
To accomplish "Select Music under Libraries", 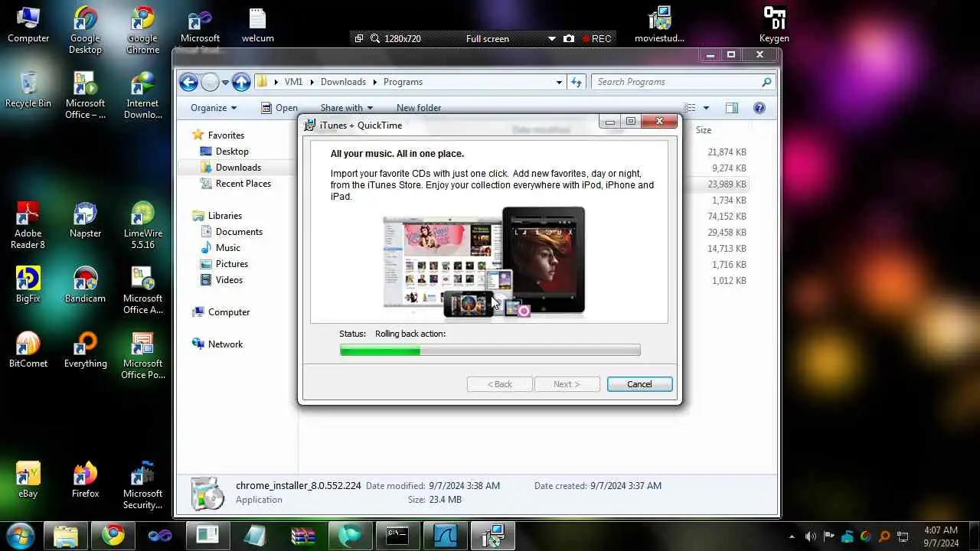I will coord(228,248).
